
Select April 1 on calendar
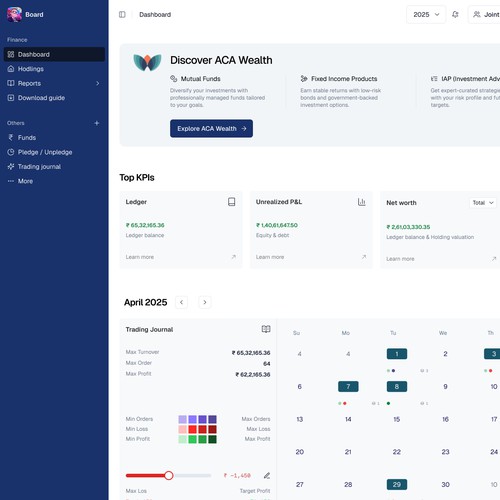[x=397, y=354]
